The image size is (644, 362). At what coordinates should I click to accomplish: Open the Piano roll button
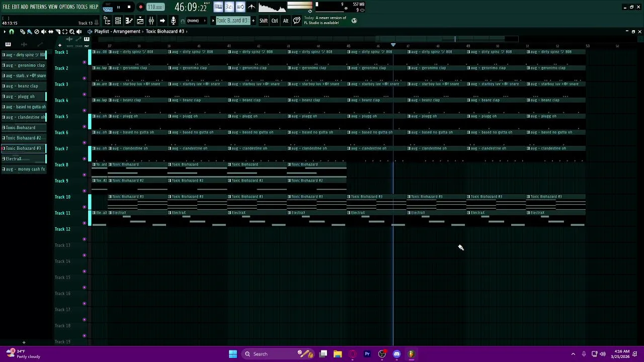[129, 21]
